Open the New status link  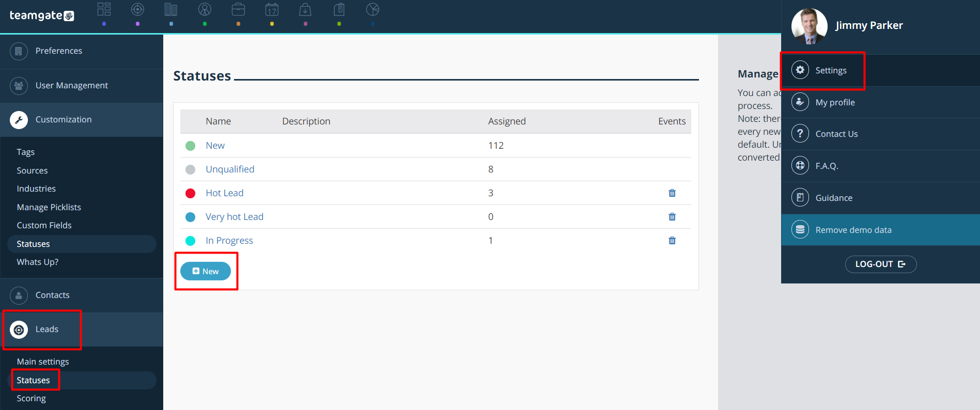click(215, 146)
